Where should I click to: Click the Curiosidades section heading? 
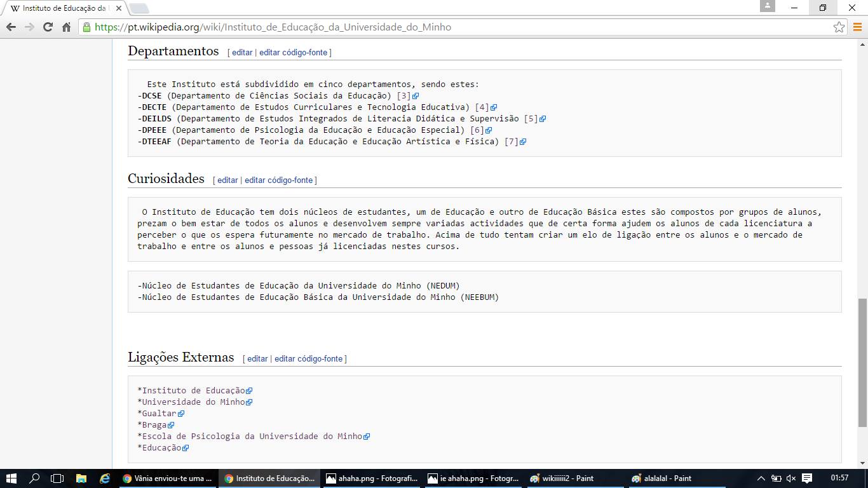click(x=166, y=179)
